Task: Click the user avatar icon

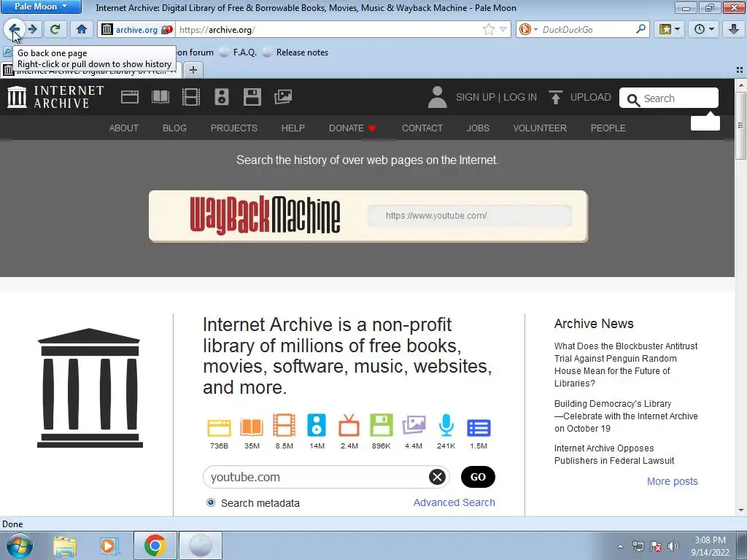Action: point(438,97)
